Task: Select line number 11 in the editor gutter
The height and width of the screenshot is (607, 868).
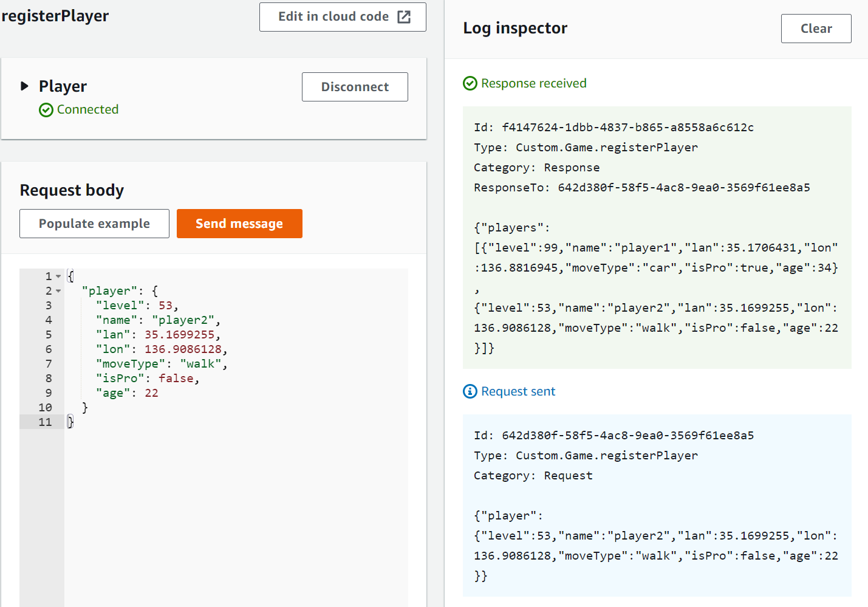Action: click(46, 422)
